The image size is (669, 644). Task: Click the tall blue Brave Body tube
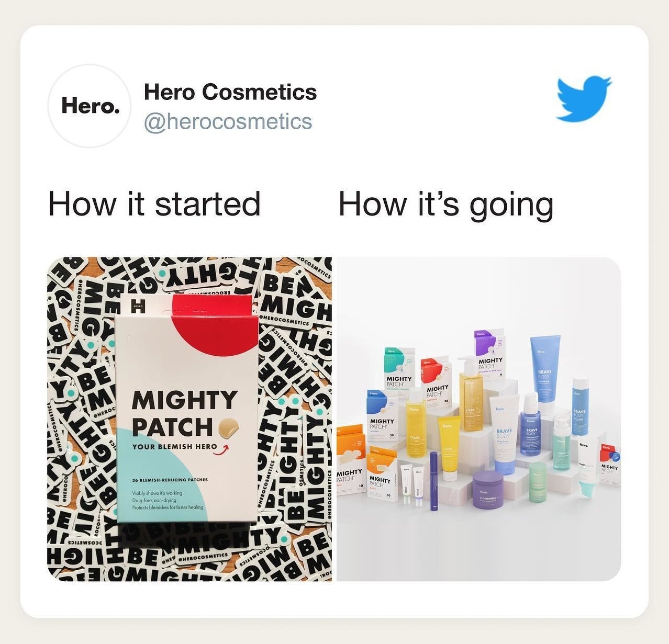pyautogui.click(x=545, y=368)
